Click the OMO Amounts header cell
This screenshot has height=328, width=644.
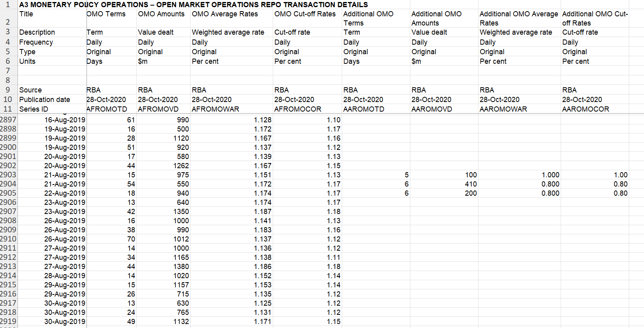pos(163,18)
